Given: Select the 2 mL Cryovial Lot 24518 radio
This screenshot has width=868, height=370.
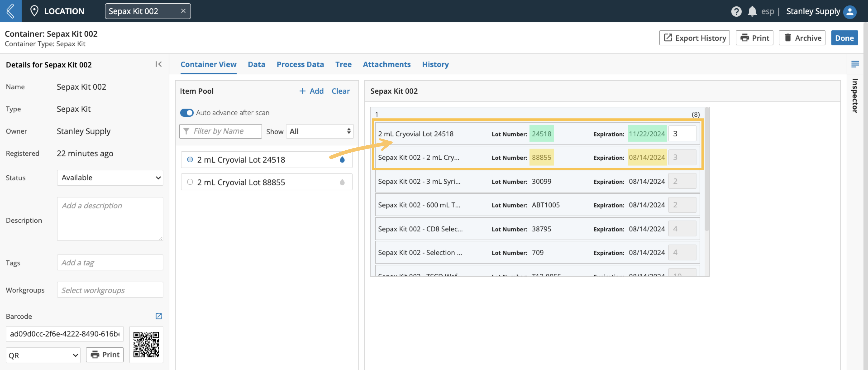Looking at the screenshot, I should coord(190,160).
